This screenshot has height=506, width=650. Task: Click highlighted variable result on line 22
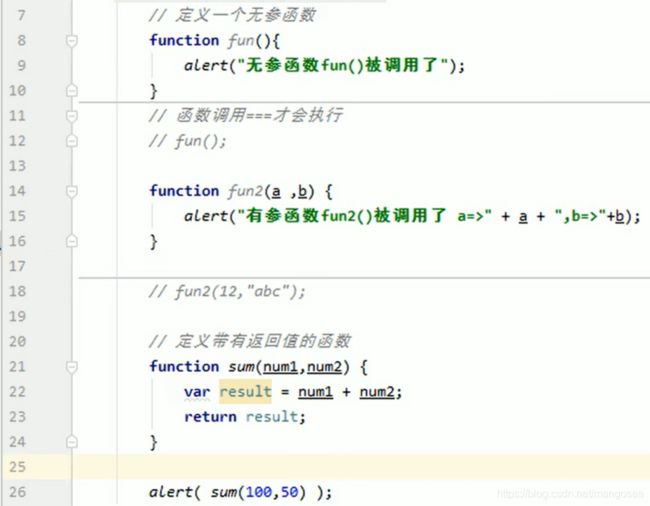[245, 391]
